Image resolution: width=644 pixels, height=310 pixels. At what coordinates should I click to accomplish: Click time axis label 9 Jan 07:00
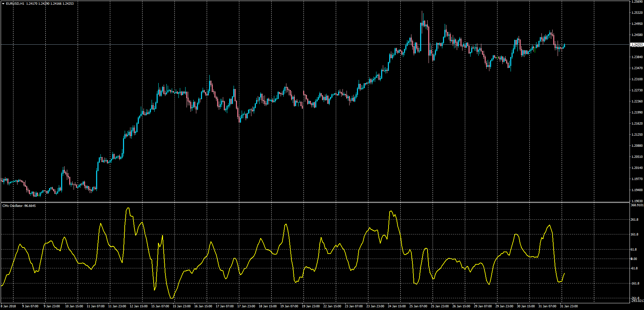coord(30,306)
